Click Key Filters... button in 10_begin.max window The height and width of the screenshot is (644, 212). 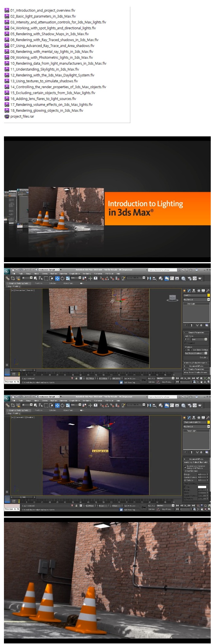coord(167,509)
